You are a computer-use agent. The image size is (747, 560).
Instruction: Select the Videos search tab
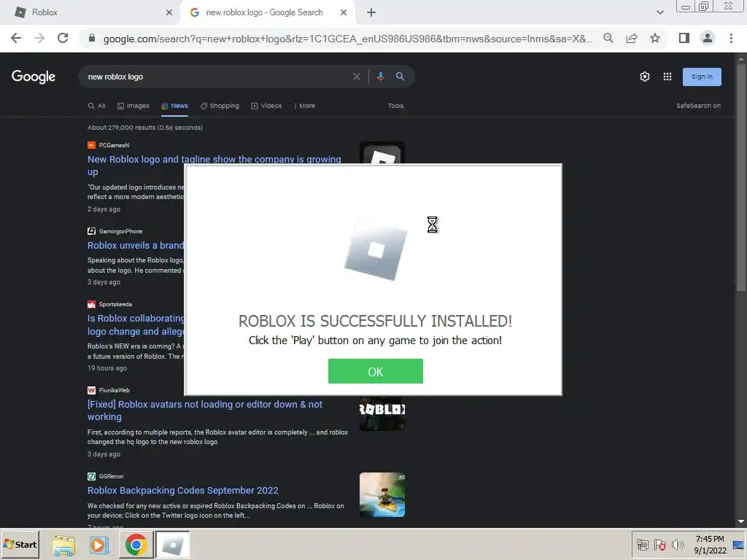[x=266, y=106]
